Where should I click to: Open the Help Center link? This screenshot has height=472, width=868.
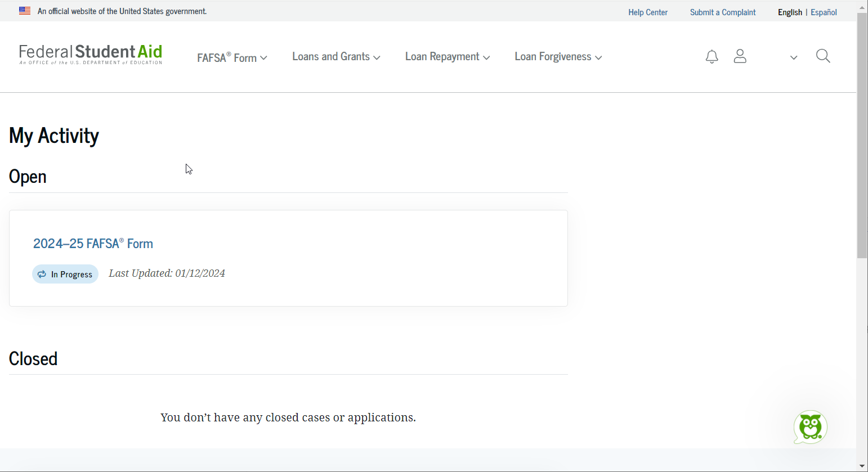pos(648,12)
